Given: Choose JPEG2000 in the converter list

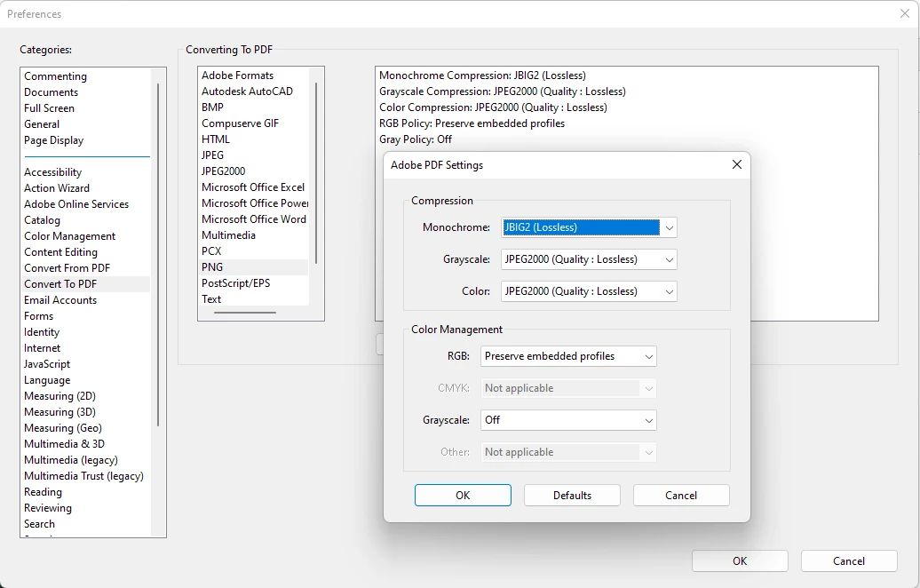Looking at the screenshot, I should 224,171.
